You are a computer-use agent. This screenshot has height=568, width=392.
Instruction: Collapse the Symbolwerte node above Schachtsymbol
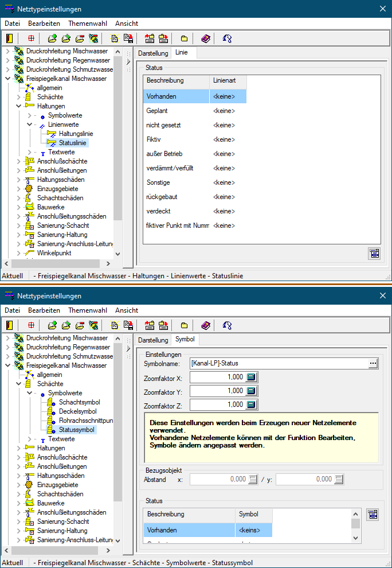click(29, 393)
